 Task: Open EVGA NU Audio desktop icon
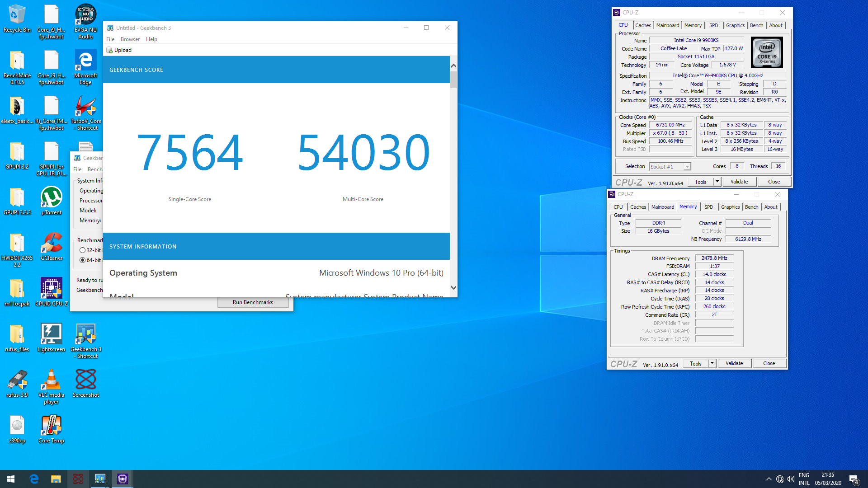coord(85,21)
